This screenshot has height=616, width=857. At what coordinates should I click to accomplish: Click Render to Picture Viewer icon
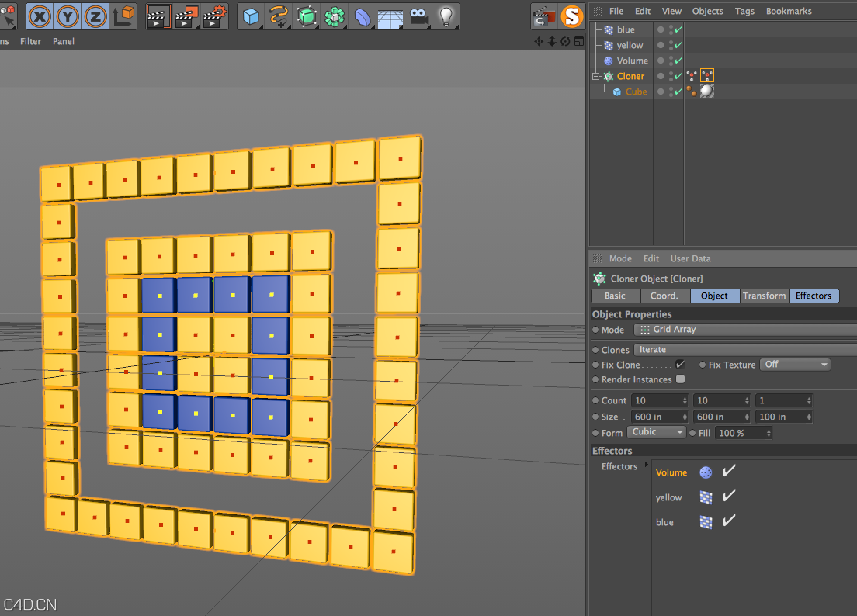pos(186,16)
